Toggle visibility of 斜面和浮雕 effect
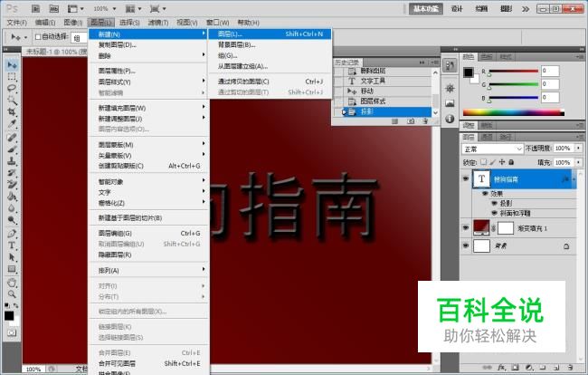 (494, 213)
